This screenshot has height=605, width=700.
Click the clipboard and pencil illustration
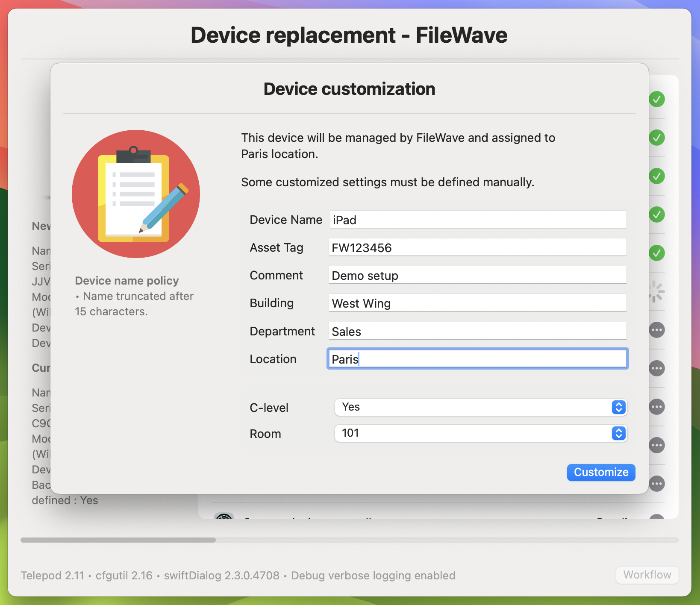136,194
